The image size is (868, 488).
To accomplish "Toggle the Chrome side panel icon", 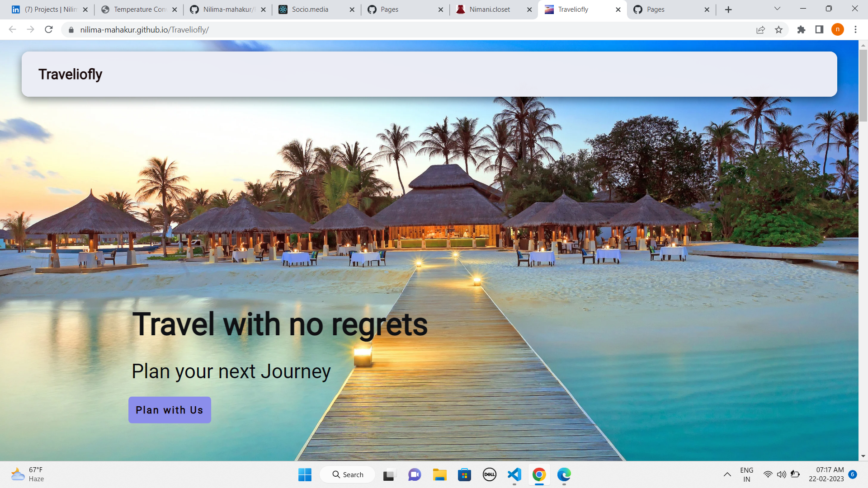I will (x=819, y=30).
